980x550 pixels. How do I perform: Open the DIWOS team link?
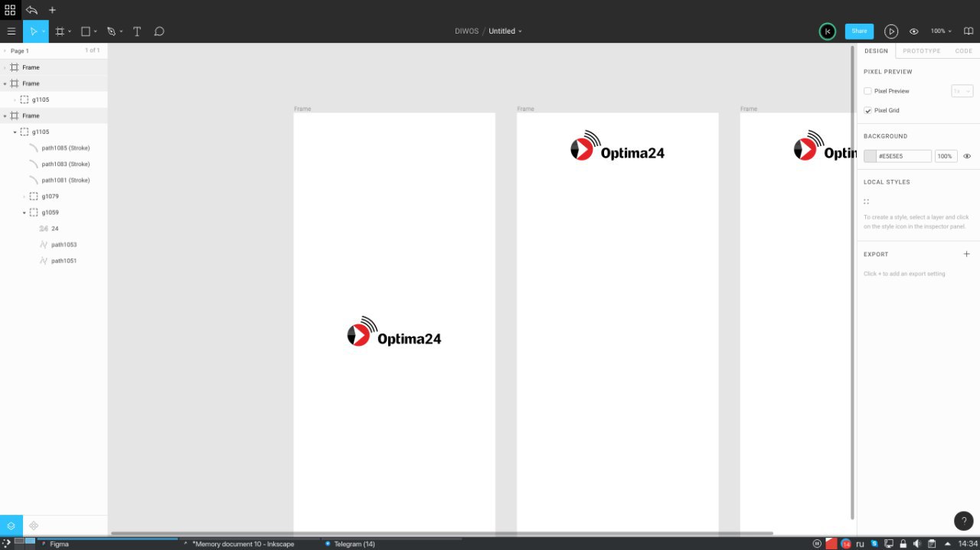[467, 31]
